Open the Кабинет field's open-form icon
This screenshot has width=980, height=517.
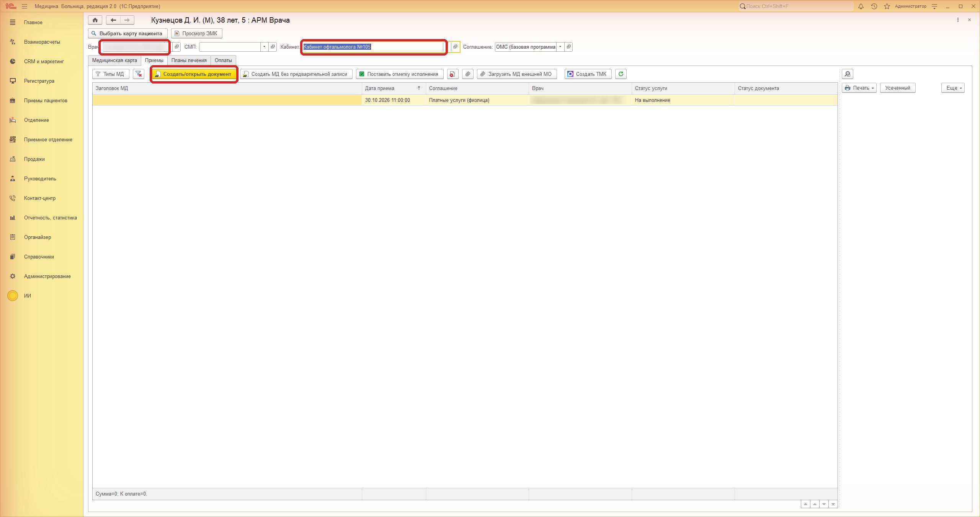455,47
